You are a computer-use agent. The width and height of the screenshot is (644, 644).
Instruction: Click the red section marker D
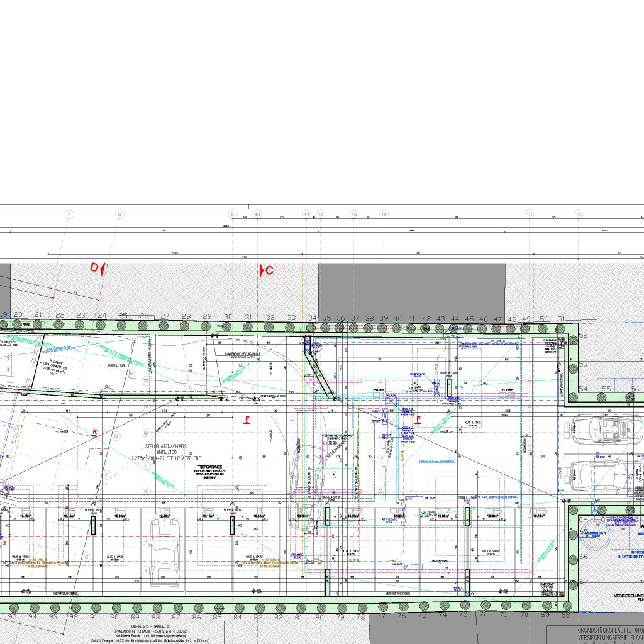(x=95, y=268)
